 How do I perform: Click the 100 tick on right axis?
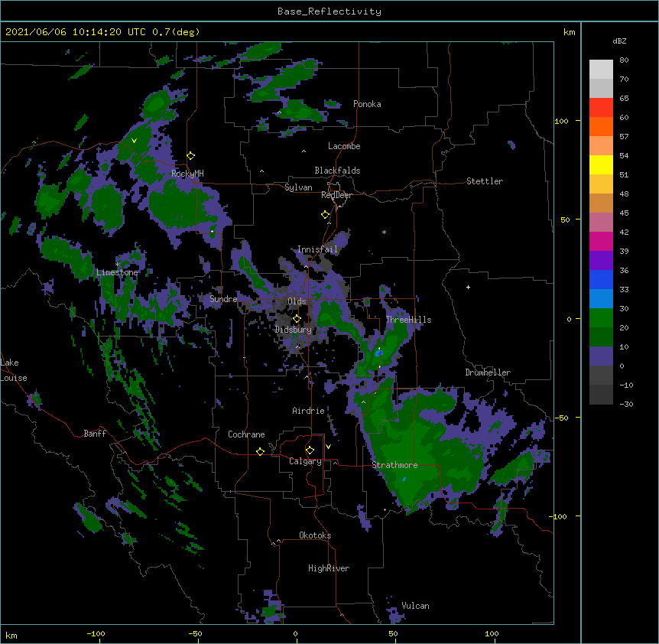tap(561, 121)
